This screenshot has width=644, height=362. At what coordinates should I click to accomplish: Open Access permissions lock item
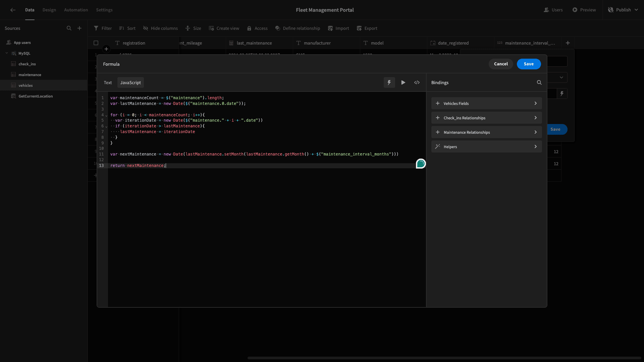[x=257, y=28]
